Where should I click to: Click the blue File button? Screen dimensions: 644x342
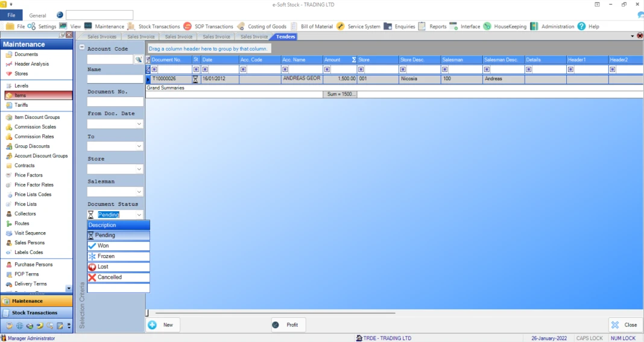click(11, 15)
